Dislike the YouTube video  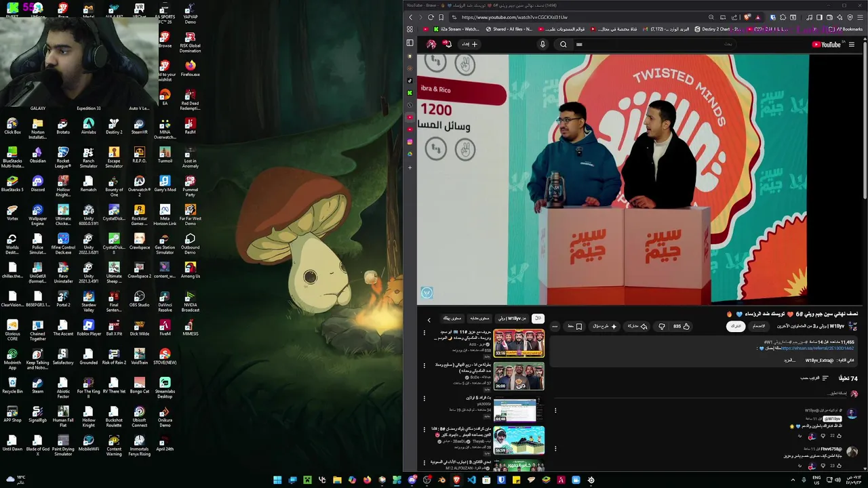coord(662,326)
